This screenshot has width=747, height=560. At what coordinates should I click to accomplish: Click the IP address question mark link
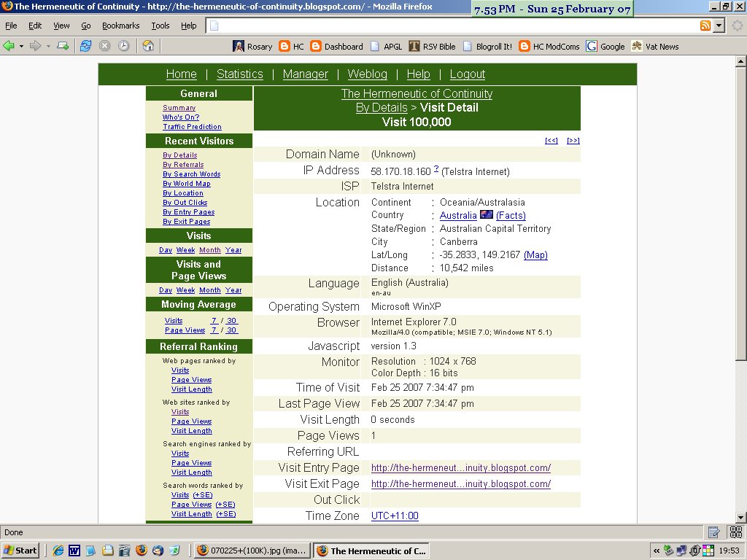point(436,168)
